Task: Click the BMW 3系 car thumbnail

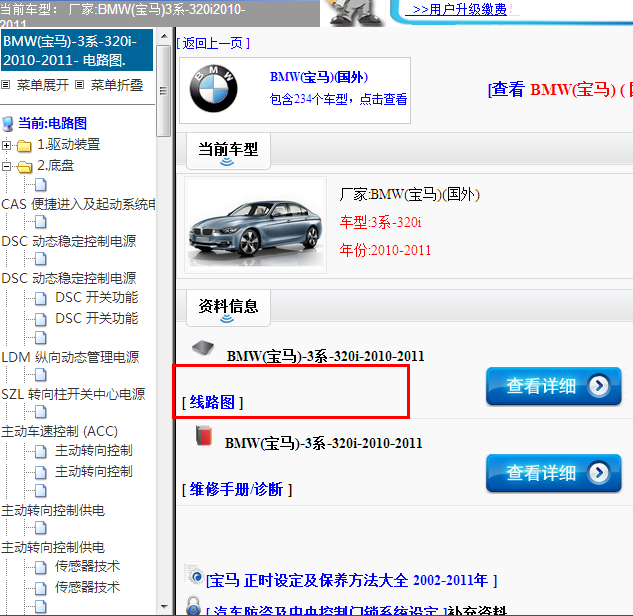Action: [256, 225]
